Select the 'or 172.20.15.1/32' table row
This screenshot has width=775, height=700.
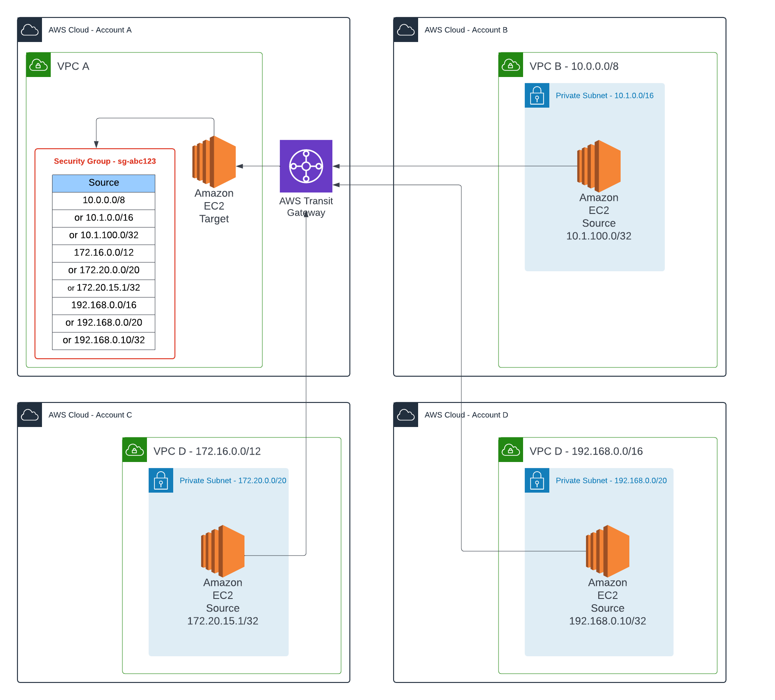(104, 288)
